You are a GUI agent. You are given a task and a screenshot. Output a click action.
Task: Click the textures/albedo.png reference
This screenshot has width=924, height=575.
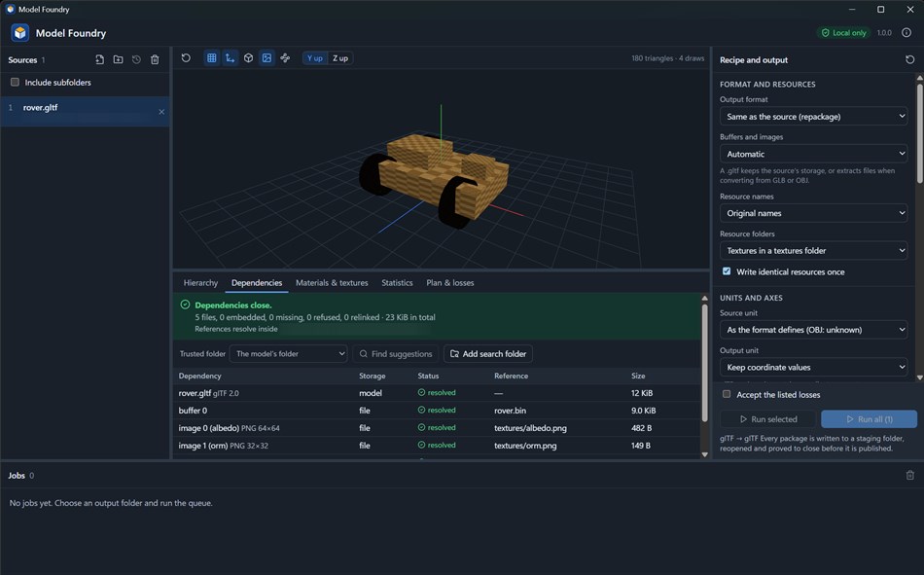pos(530,427)
